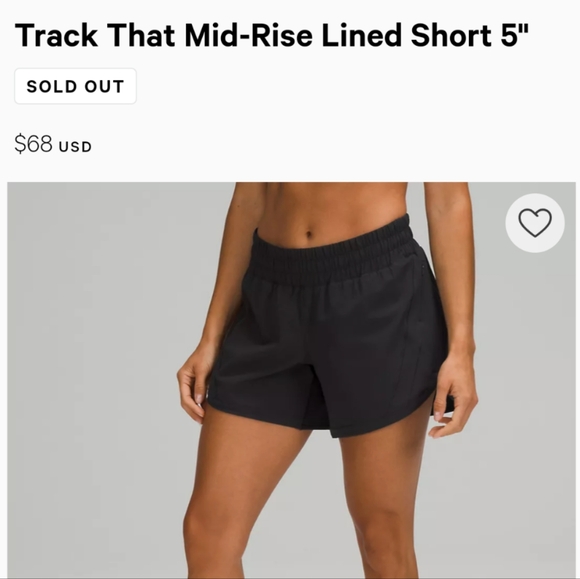Open the Track That Mid-Rise Lined Short title

pos(272,35)
